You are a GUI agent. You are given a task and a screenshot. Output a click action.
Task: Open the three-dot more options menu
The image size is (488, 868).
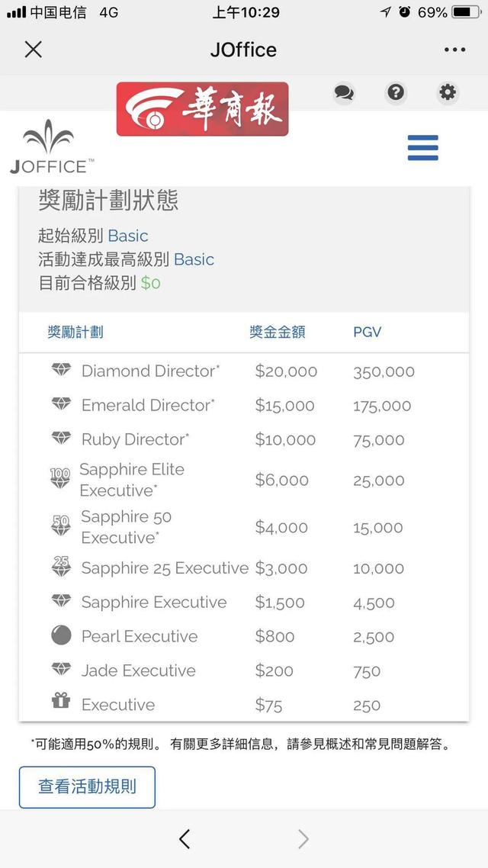454,50
